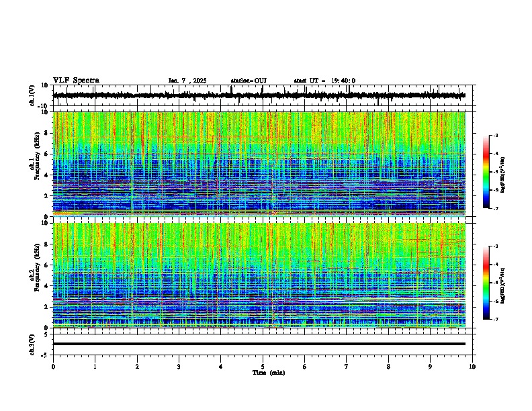Click the "-5" tick on ch.3(V) axis
This screenshot has width=532, height=411.
(45, 355)
